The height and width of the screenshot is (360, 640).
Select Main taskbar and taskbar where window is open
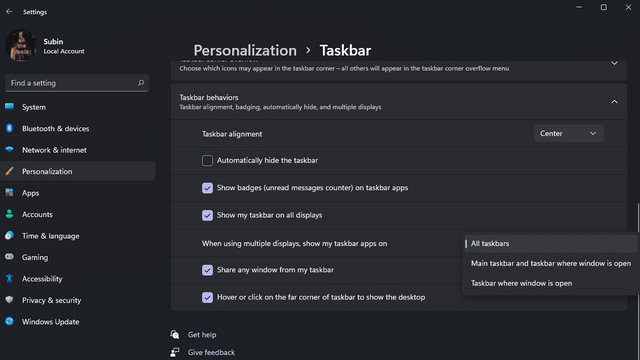551,263
